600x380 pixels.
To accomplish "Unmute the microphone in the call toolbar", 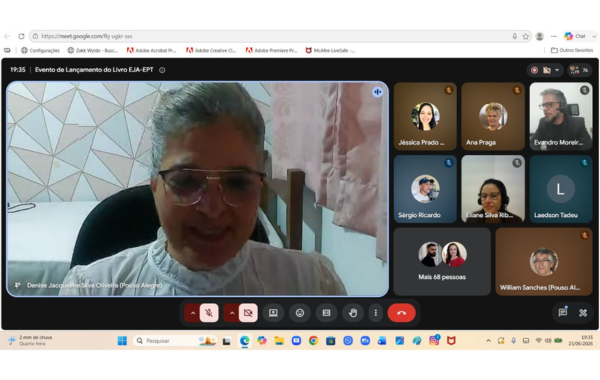I will (209, 313).
